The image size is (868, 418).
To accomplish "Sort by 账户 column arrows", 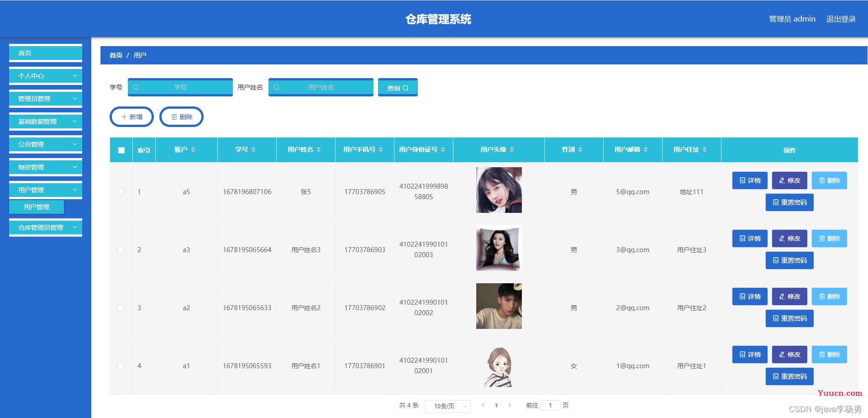I will pyautogui.click(x=193, y=149).
